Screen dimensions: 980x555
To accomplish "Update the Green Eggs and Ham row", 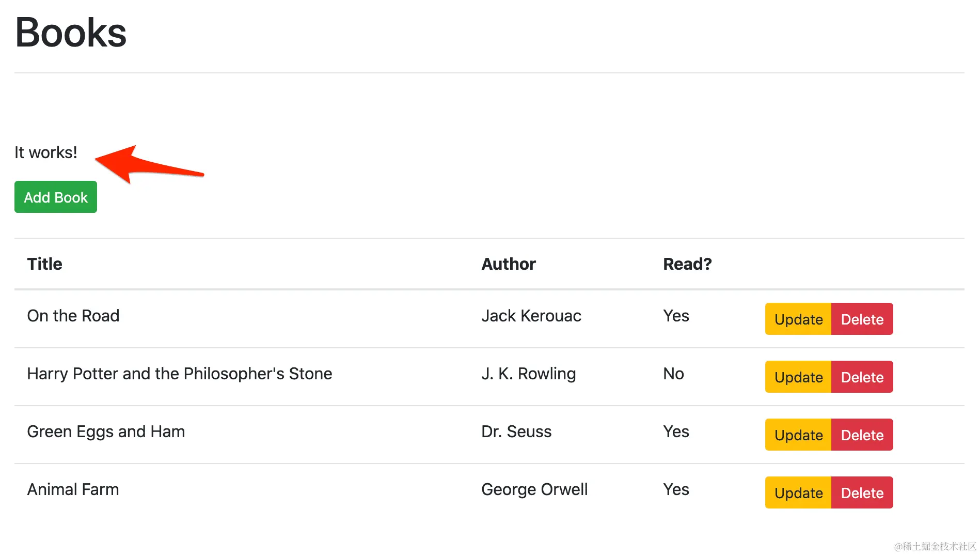I will 798,435.
